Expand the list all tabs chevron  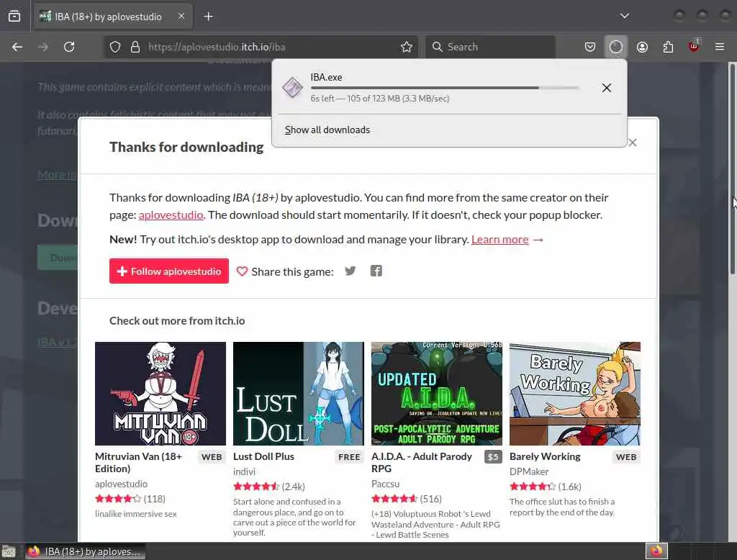click(624, 16)
